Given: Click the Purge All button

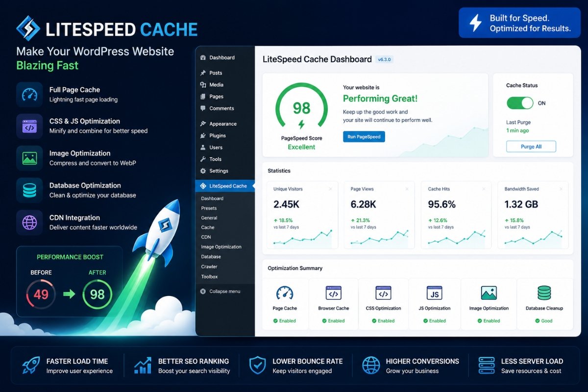Looking at the screenshot, I should pos(531,147).
